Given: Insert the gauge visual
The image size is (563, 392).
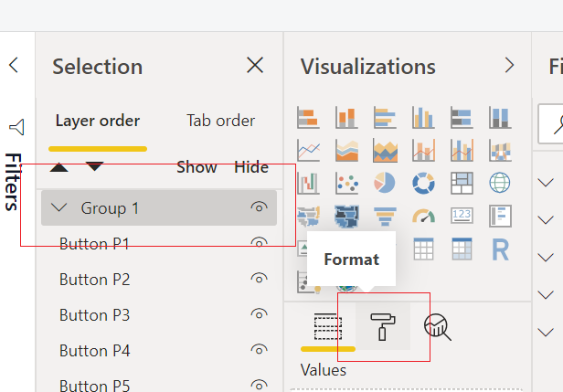Looking at the screenshot, I should [423, 216].
